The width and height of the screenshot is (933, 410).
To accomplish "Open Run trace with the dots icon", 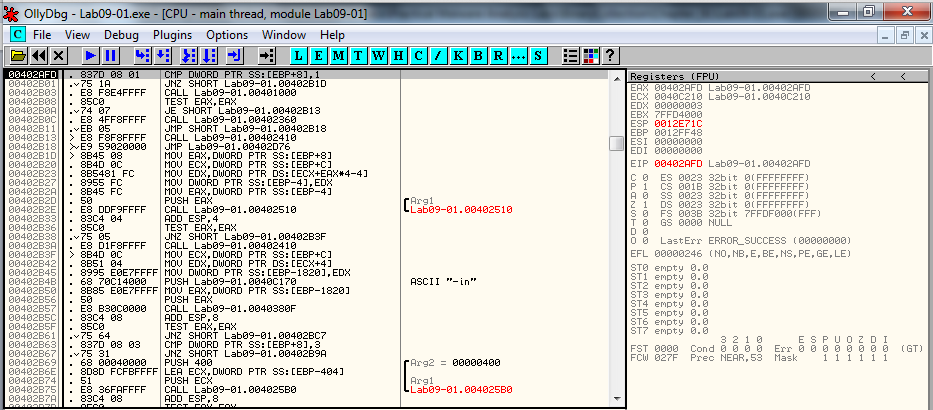I will (x=518, y=56).
